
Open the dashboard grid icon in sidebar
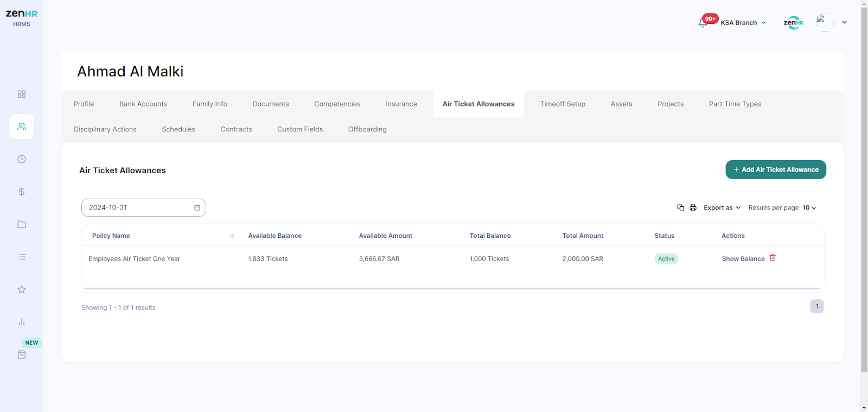coord(22,94)
